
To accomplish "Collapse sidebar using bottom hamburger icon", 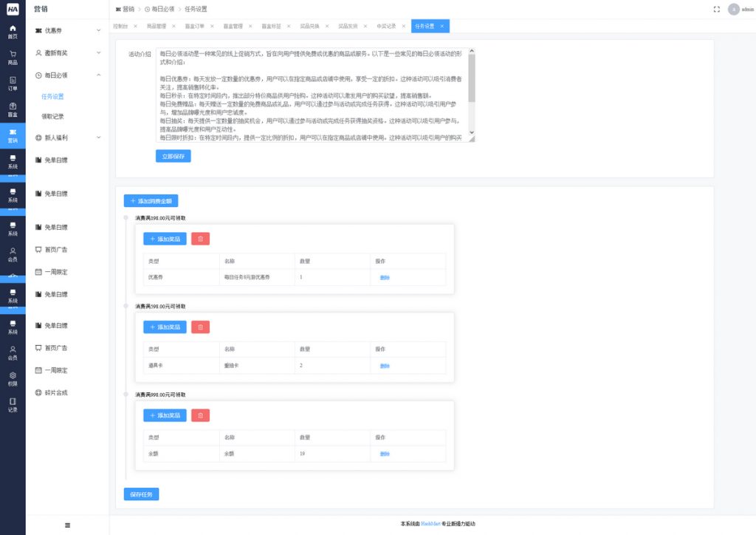I will (x=67, y=525).
